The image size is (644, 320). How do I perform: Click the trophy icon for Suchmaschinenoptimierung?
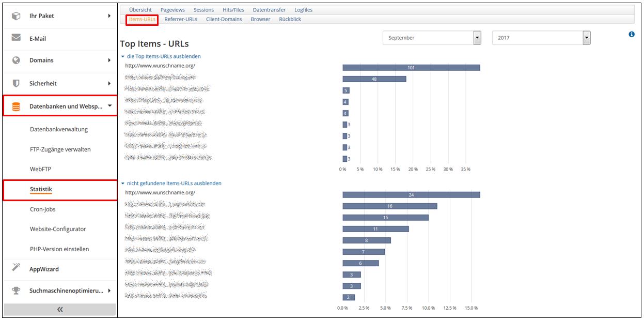[16, 291]
